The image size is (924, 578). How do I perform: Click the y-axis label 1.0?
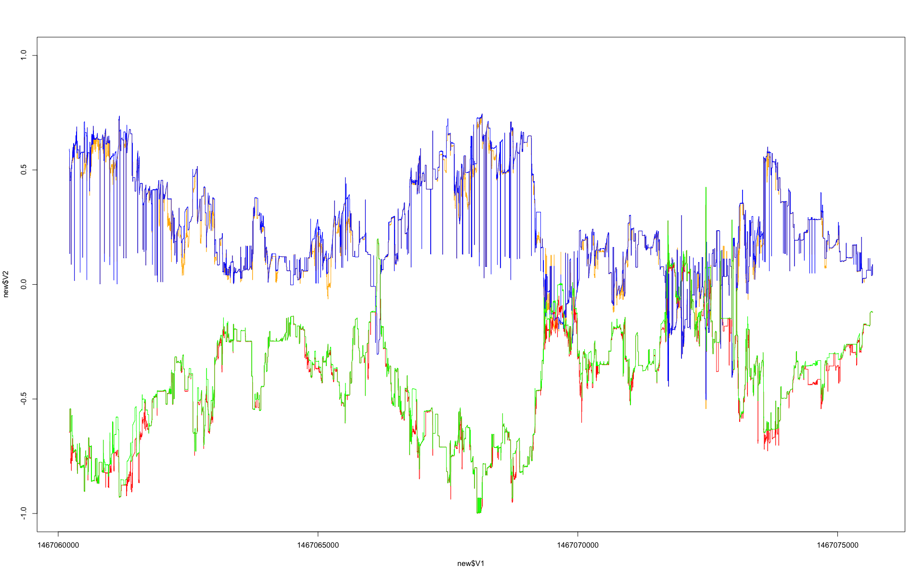23,55
